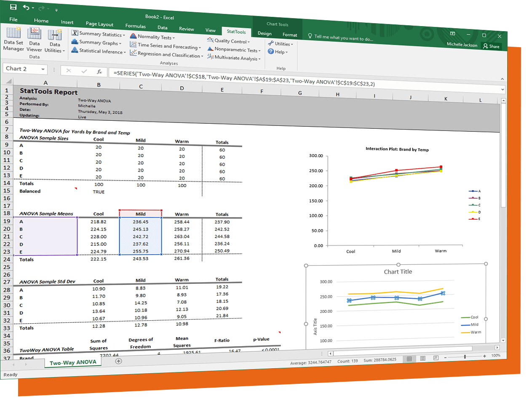Click horizontal scrollbar left arrow
532x404 pixels.
pyautogui.click(x=330, y=353)
